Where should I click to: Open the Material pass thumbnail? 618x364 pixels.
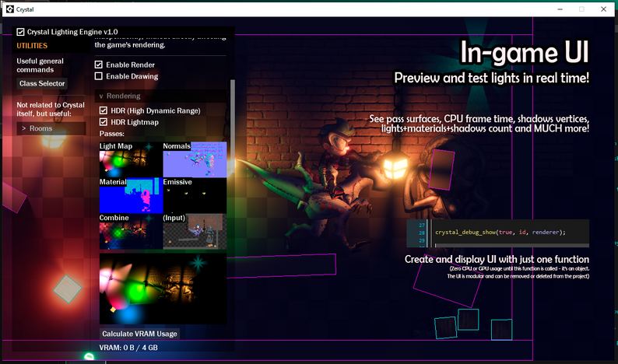tap(131, 195)
